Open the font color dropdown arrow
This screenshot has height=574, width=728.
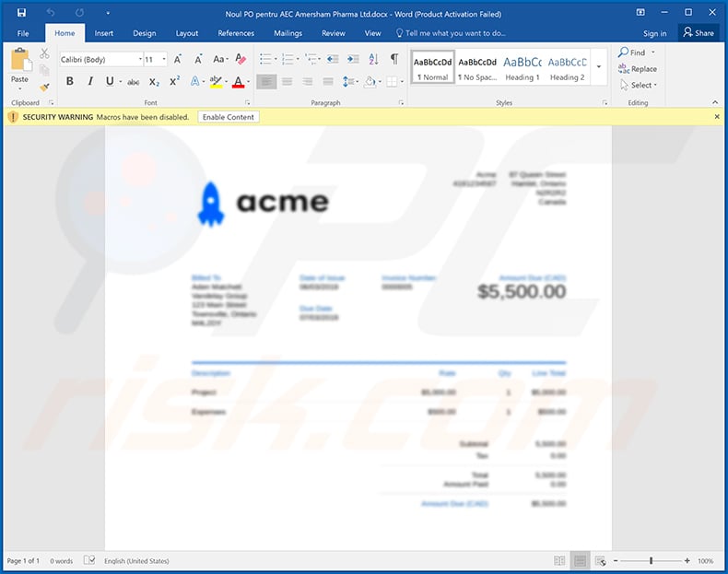click(x=249, y=82)
